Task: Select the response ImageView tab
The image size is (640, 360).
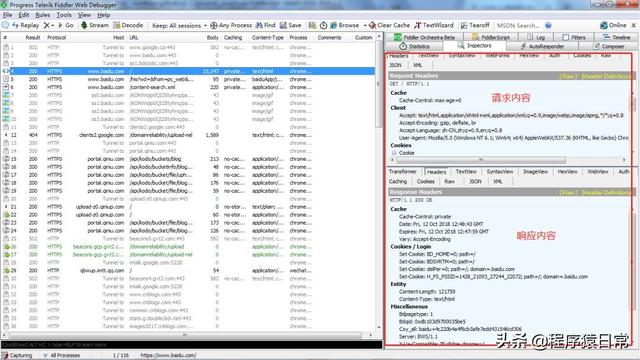Action: pos(536,172)
